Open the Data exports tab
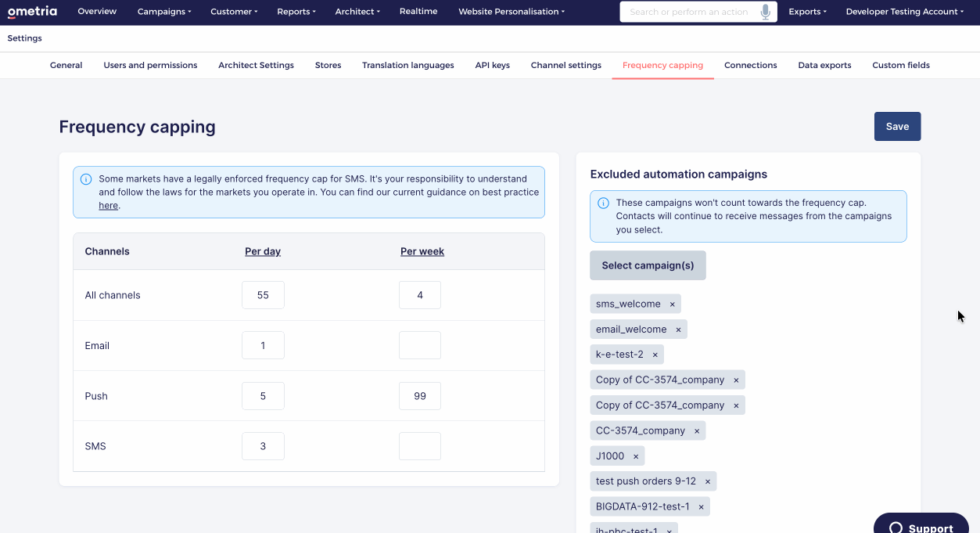 point(824,66)
